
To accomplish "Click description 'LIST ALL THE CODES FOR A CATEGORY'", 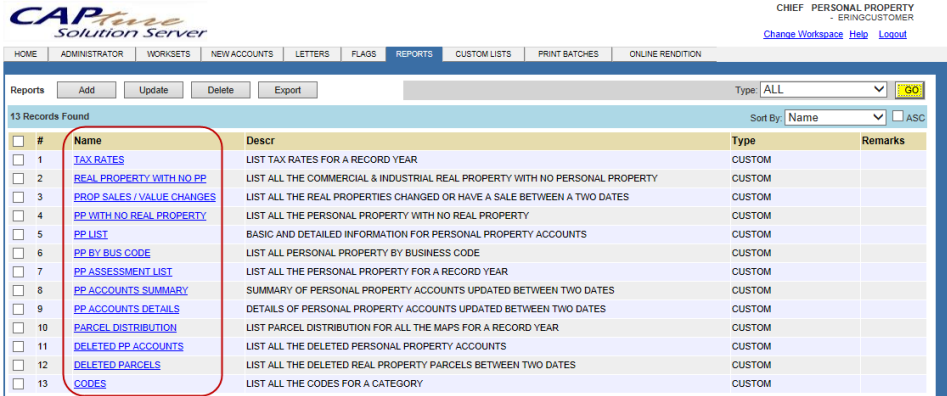I will click(x=335, y=384).
